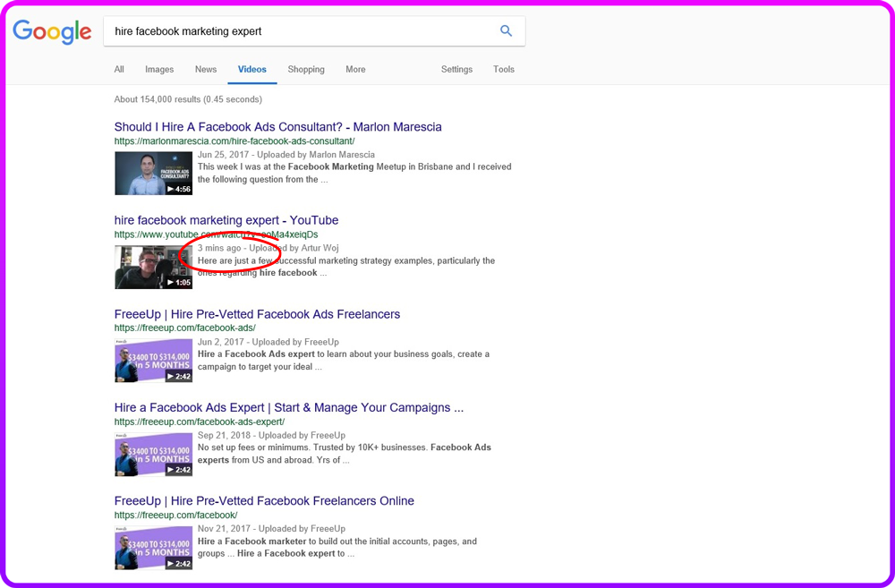Open 'Hire a Facebook Ads Expert | Start & Manage' result
The image size is (895, 588).
[289, 407]
